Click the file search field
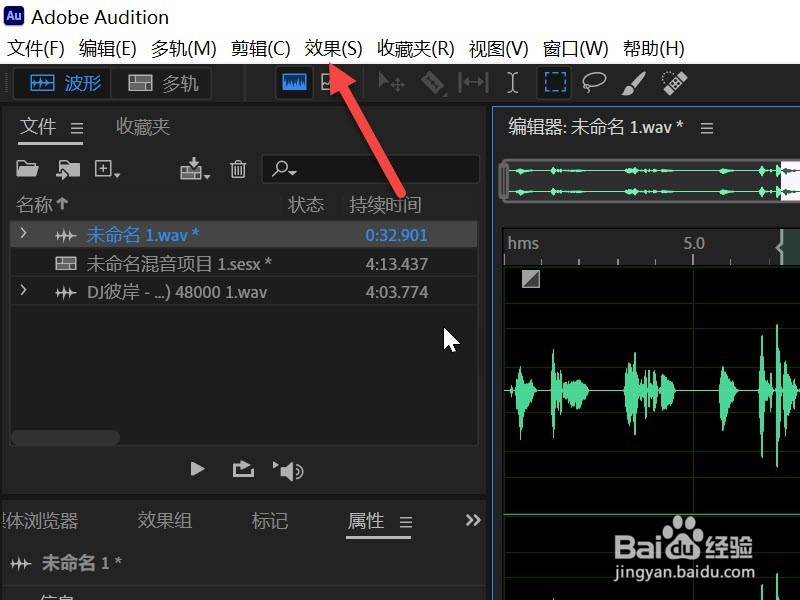 coord(371,169)
